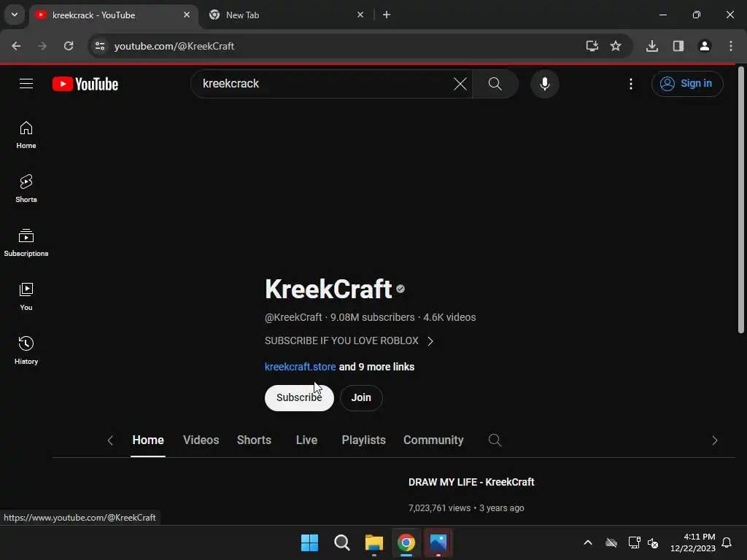This screenshot has width=747, height=560.
Task: Open YouTube settings three-dot menu
Action: 631,84
